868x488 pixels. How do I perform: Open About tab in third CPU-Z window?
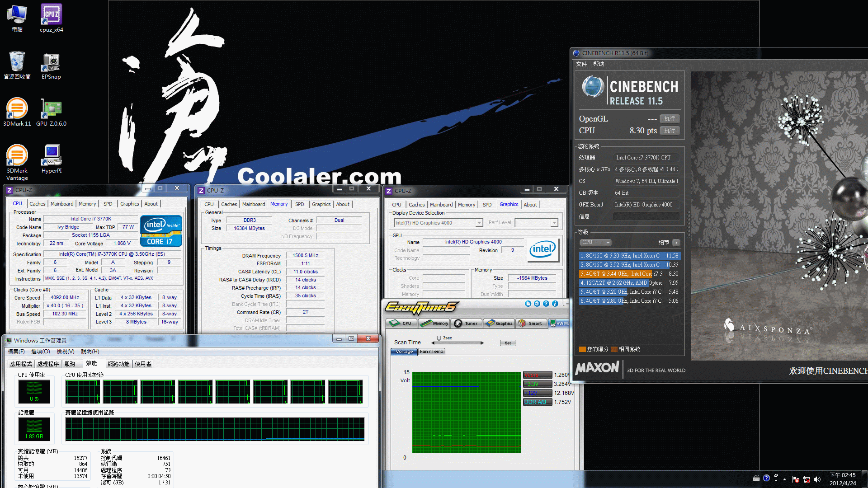[530, 205]
